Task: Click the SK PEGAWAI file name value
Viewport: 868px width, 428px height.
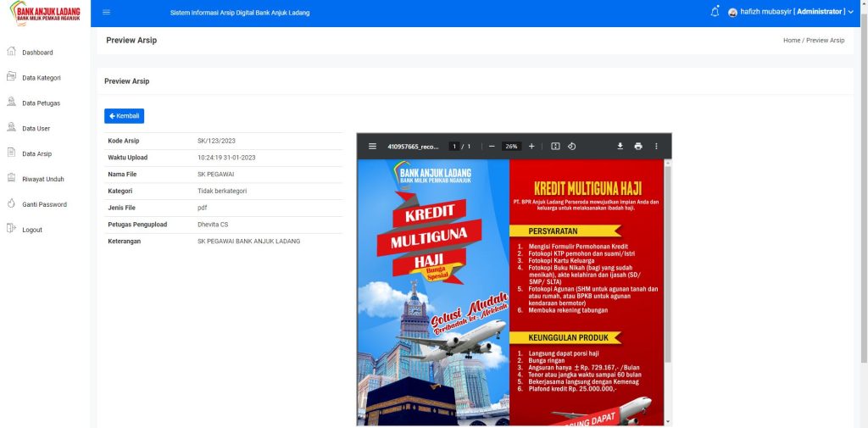Action: tap(216, 174)
